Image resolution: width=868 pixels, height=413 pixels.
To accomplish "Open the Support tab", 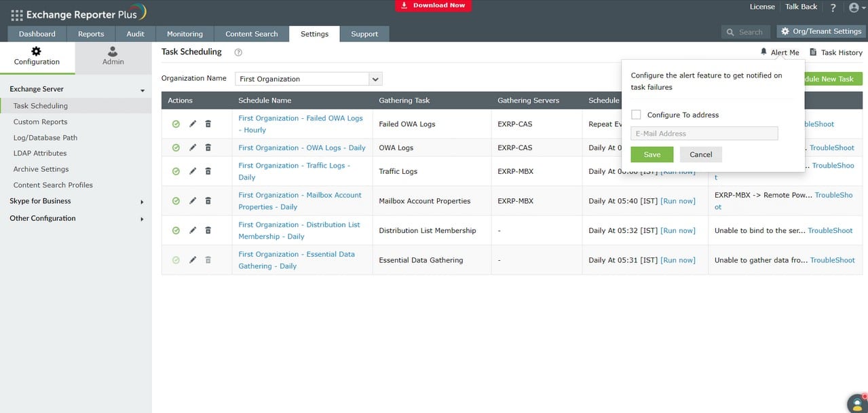I will (x=364, y=34).
